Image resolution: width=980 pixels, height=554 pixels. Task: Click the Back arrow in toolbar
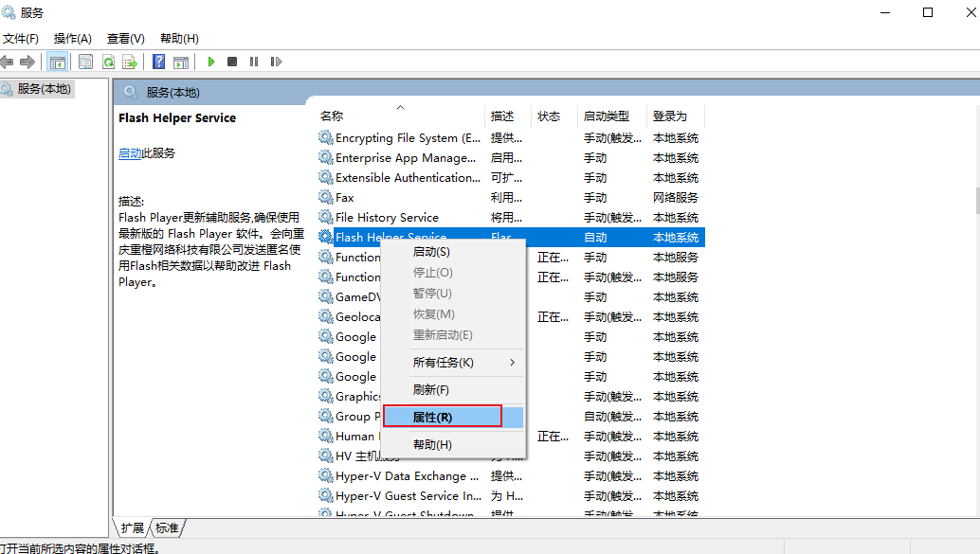point(7,62)
